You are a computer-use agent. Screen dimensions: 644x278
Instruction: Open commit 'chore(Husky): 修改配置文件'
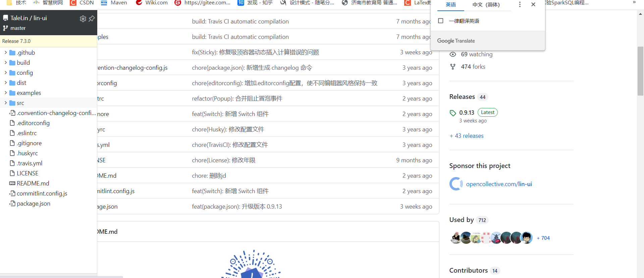pos(228,129)
